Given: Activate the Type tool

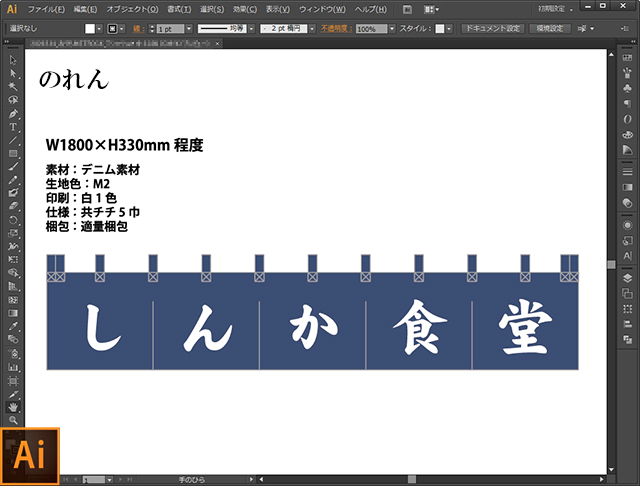Looking at the screenshot, I should (x=13, y=127).
